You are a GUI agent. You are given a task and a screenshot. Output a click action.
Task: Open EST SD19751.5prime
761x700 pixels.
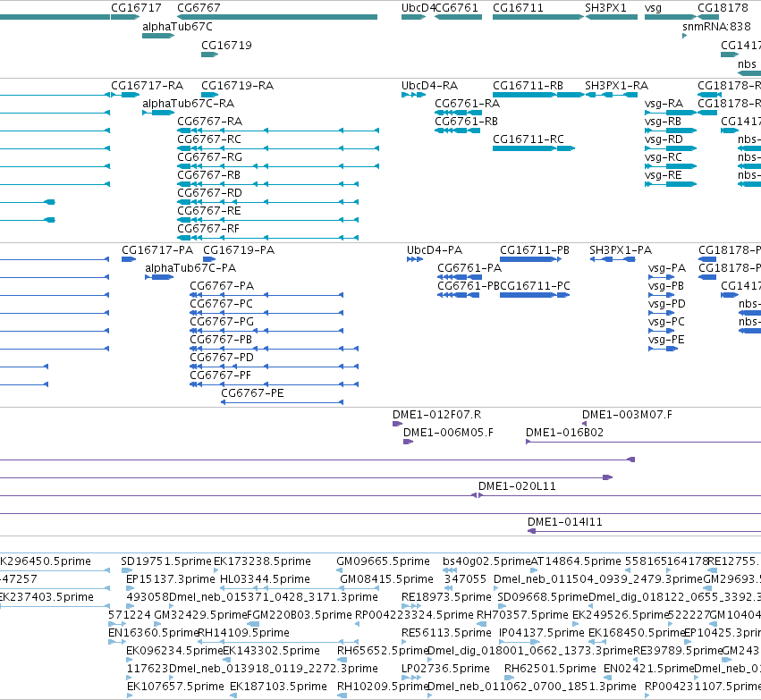pyautogui.click(x=166, y=561)
